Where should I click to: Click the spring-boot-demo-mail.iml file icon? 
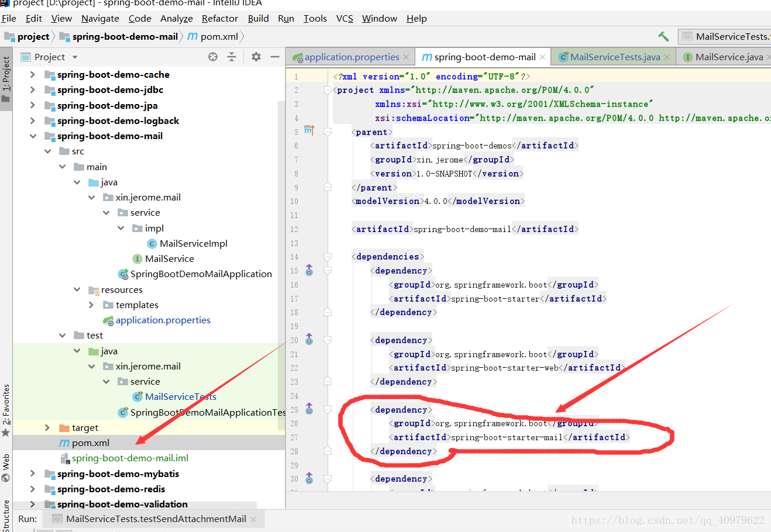(65, 458)
